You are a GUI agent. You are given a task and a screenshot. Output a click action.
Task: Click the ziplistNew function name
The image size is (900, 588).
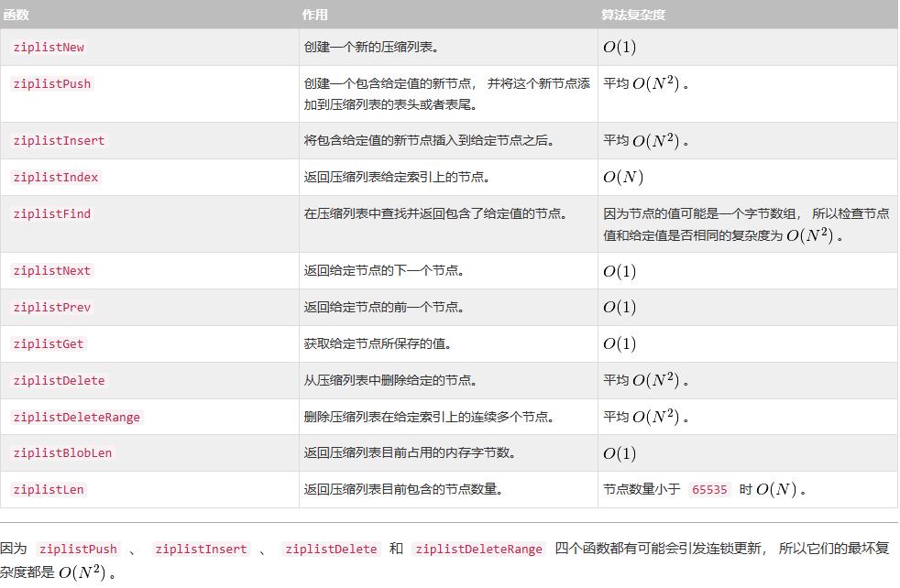click(x=49, y=48)
